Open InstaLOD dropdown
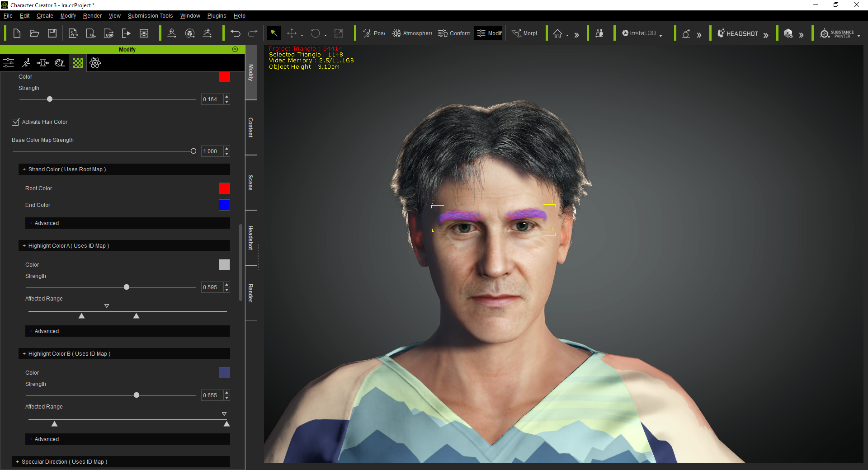Image resolution: width=868 pixels, height=470 pixels. pyautogui.click(x=661, y=35)
